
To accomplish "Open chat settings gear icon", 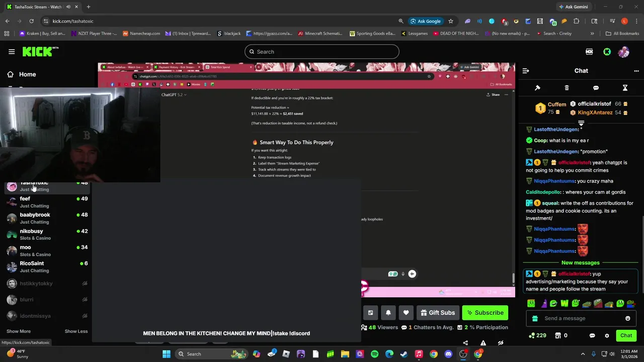I will click(607, 335).
